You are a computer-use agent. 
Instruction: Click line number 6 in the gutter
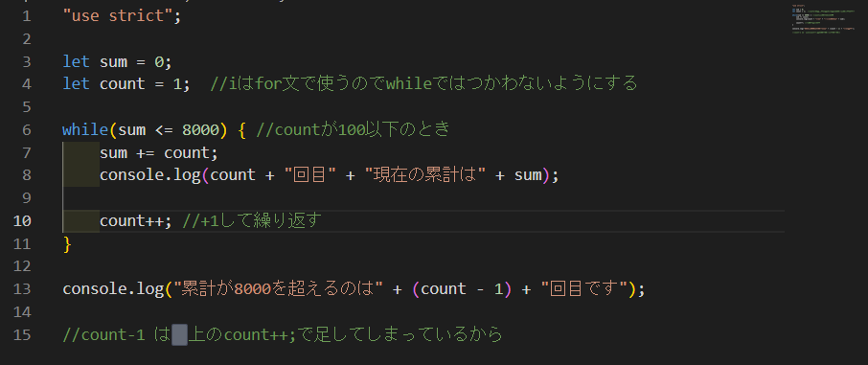pos(26,129)
